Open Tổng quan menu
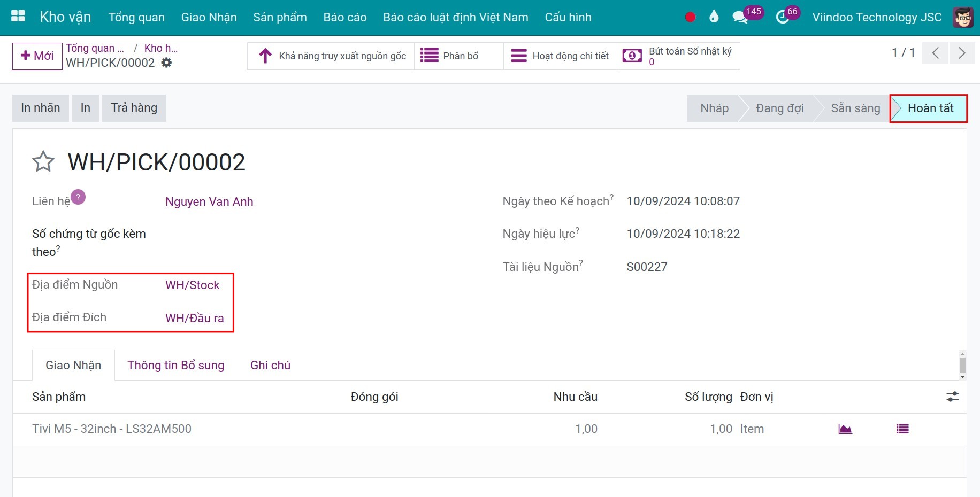The width and height of the screenshot is (980, 497). tap(136, 17)
